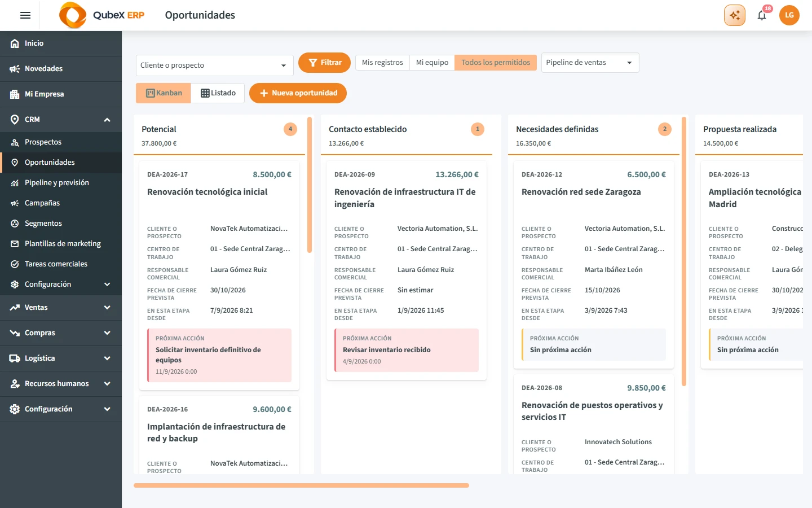Click the Ventas trending icon
This screenshot has height=508, width=812.
click(x=15, y=308)
